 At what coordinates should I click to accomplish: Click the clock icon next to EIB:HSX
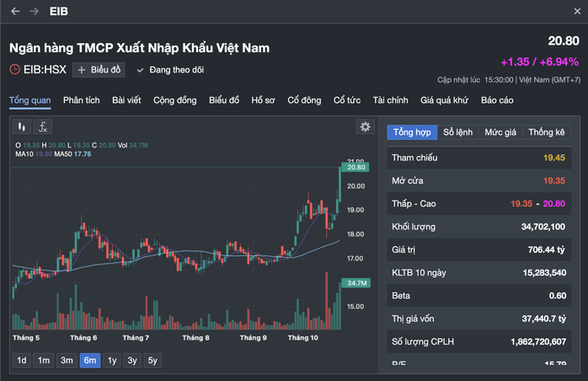click(x=14, y=69)
